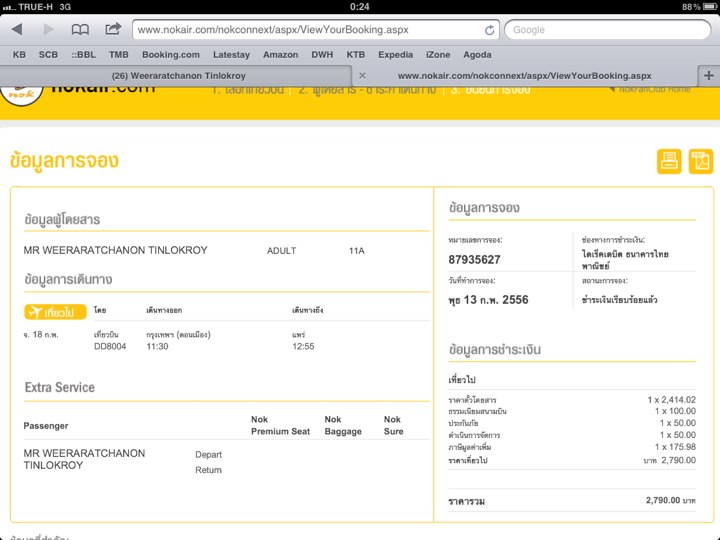Open the KB bookmark

[x=19, y=55]
